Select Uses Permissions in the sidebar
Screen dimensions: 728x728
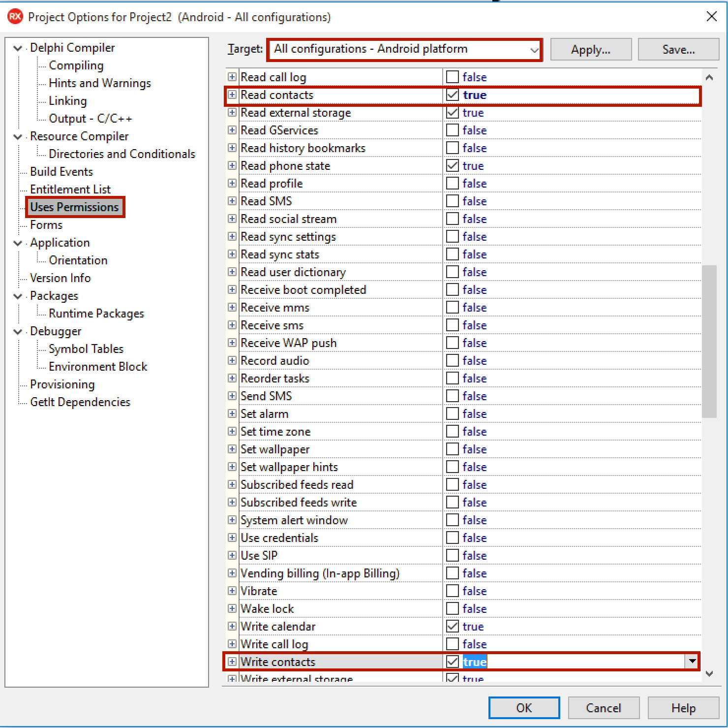click(x=75, y=207)
